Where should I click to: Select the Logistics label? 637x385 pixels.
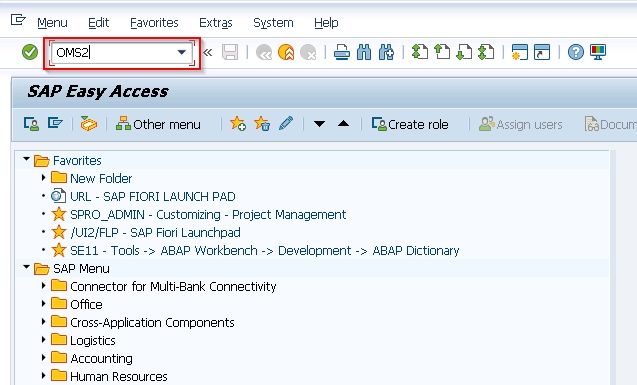pyautogui.click(x=93, y=340)
